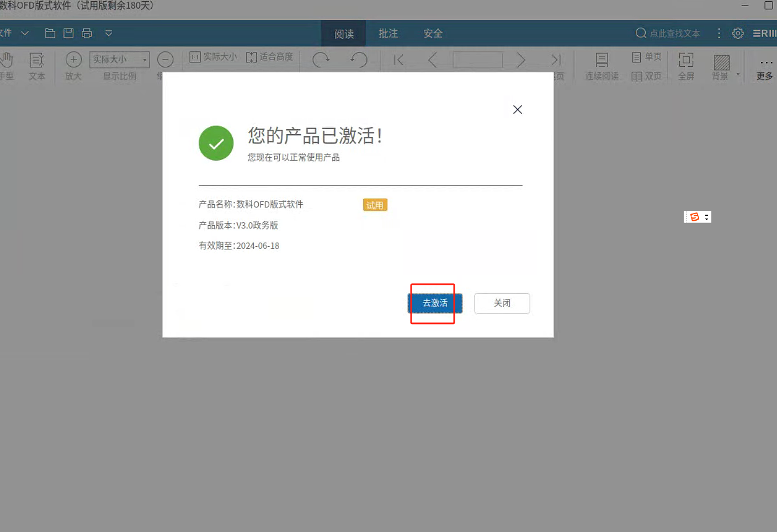Screen dimensions: 777x532
Task: Switch to the 批注 tab
Action: (x=388, y=33)
